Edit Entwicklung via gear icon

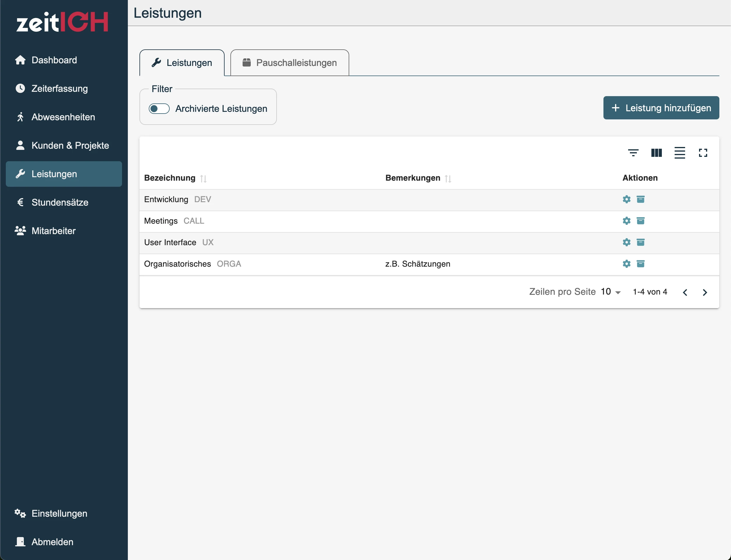point(627,199)
